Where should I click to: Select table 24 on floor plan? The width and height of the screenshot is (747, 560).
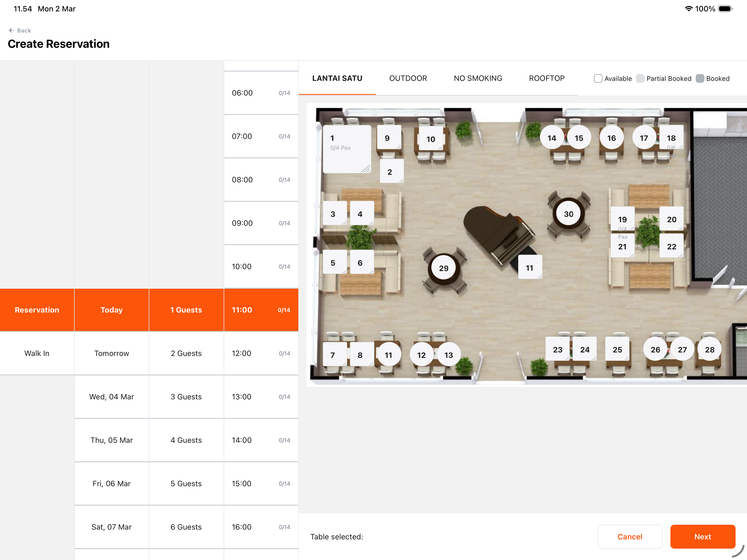tap(585, 349)
